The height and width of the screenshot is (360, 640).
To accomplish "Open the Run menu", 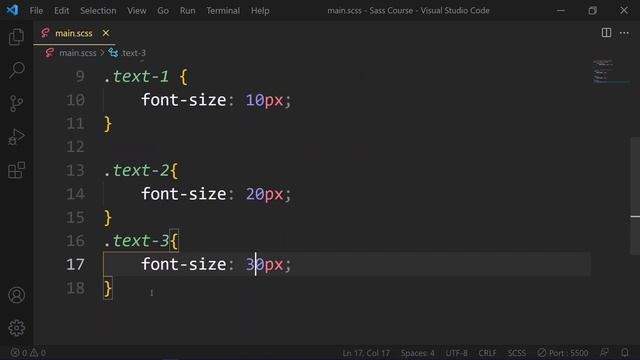I will pos(187,11).
